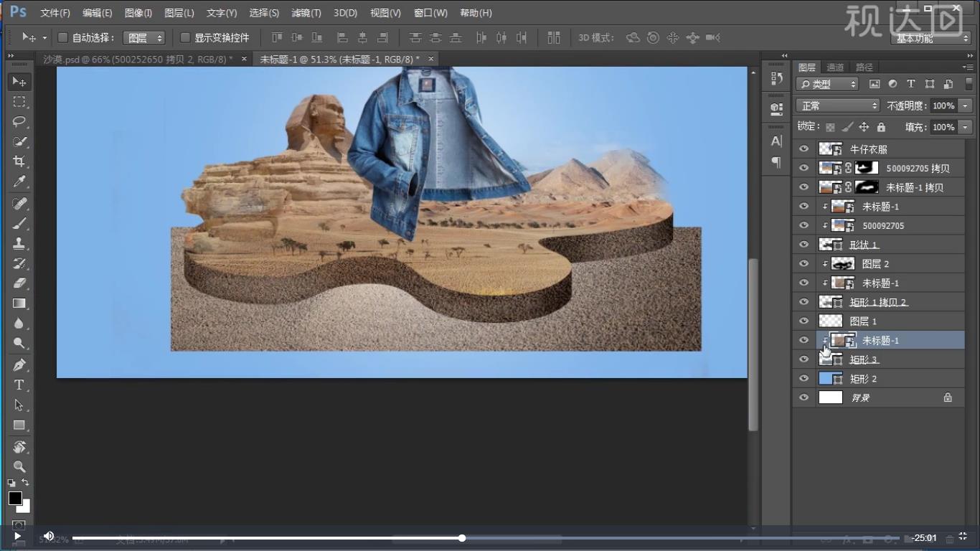This screenshot has width=980, height=551.
Task: Switch to the 通道 panel tab
Action: coord(835,67)
